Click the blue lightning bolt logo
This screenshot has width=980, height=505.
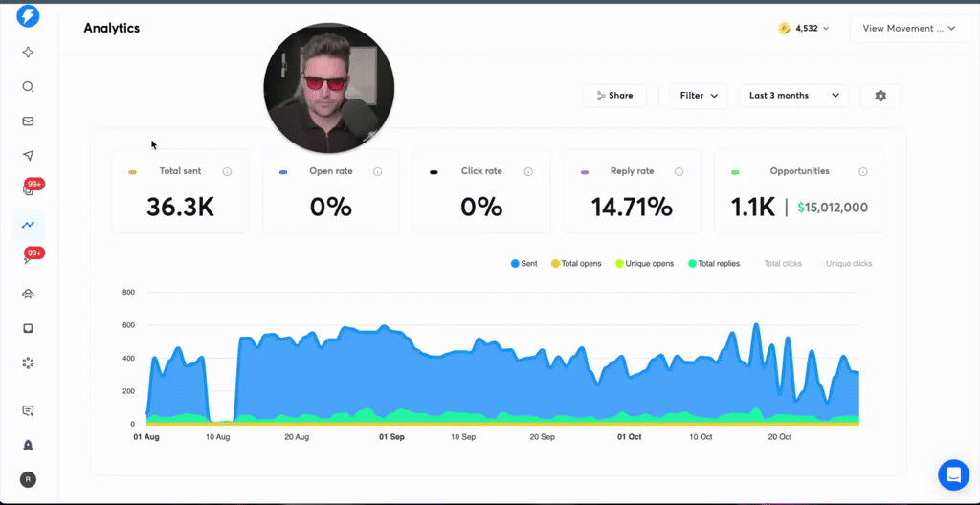point(28,15)
